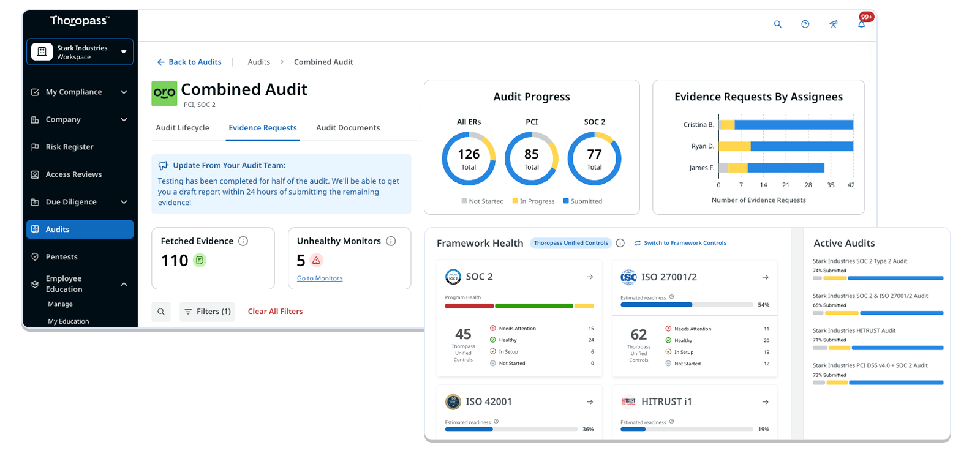Click the Stark Industries workspace building icon
The width and height of the screenshot is (980, 459).
point(42,52)
